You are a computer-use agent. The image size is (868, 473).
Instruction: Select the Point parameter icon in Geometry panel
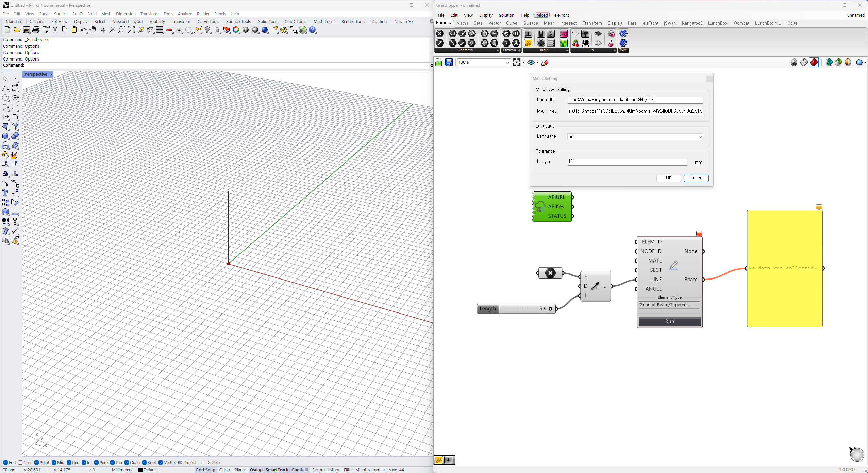click(x=440, y=33)
